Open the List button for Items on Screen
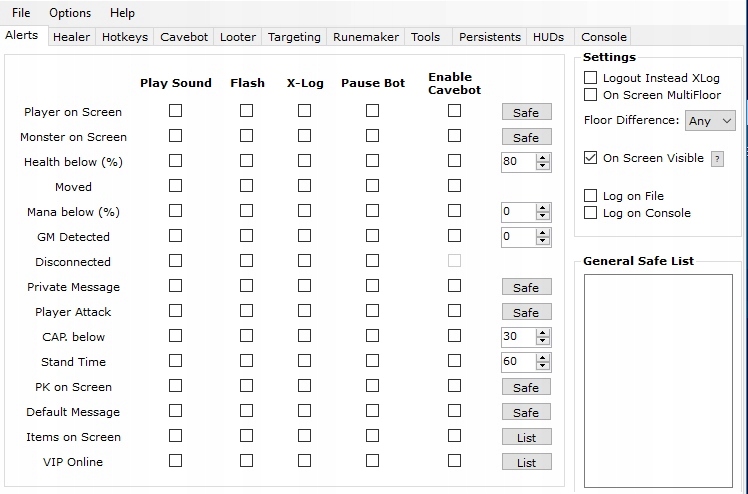 pyautogui.click(x=526, y=437)
